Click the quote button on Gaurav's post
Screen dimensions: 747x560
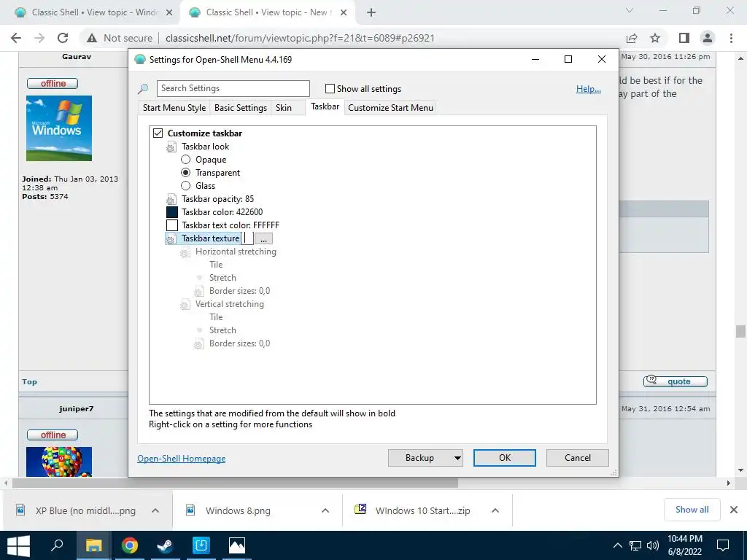(675, 381)
